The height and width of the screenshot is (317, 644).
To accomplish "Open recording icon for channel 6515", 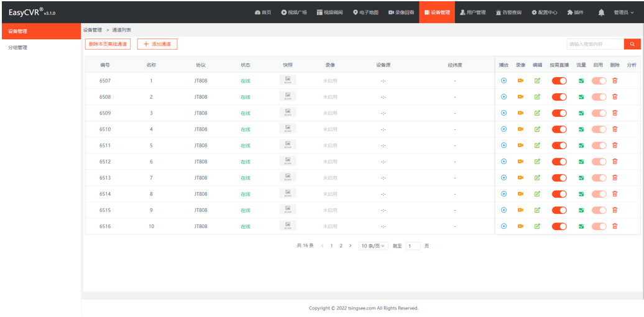I will tap(520, 210).
